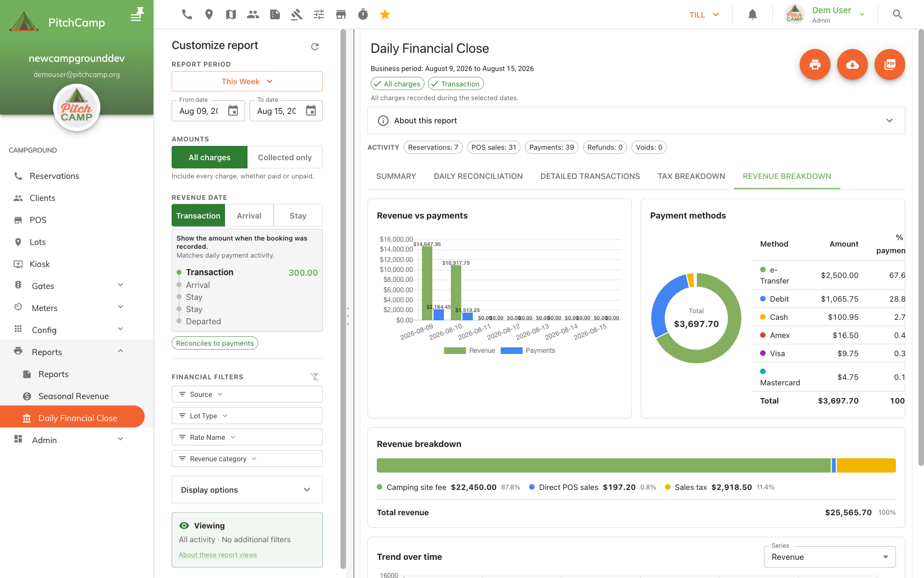Select the Revenue Breakdown tab
Viewport: 924px width, 578px height.
[x=787, y=176]
